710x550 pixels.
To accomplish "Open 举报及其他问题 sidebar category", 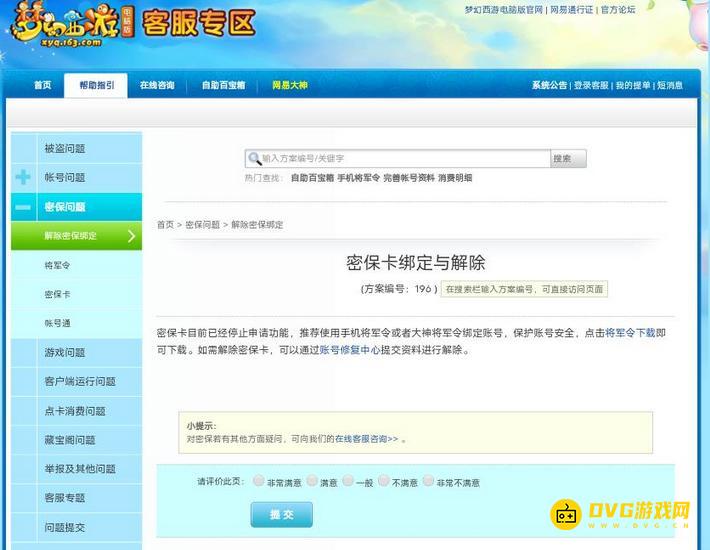I will coord(77,469).
